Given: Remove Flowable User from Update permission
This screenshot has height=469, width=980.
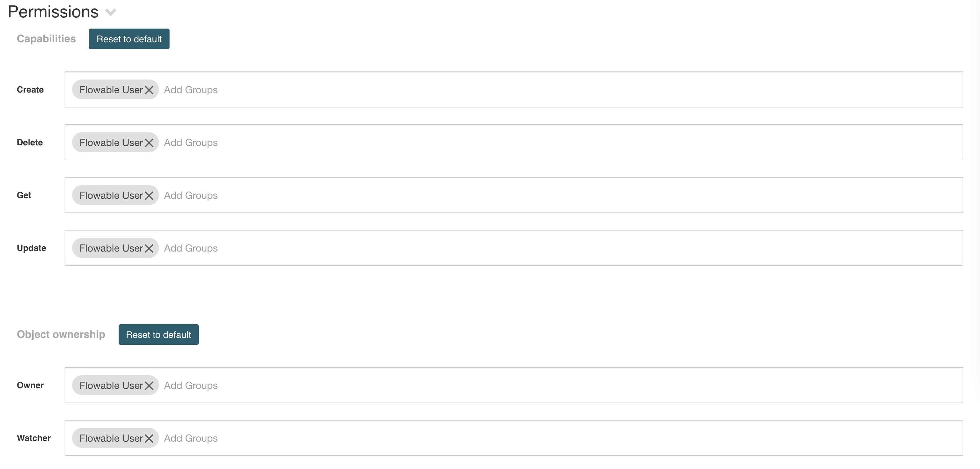Looking at the screenshot, I should point(149,248).
